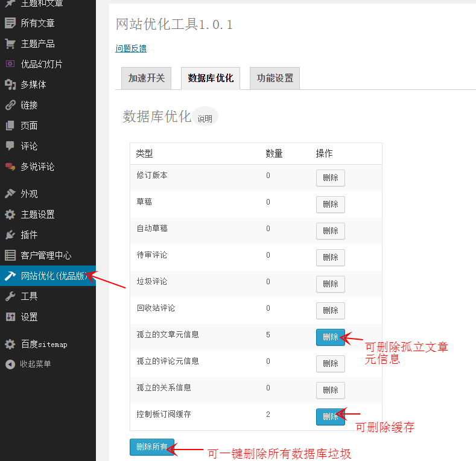The height and width of the screenshot is (461, 476).
Task: Switch to the 功能设置 tab
Action: pyautogui.click(x=274, y=78)
